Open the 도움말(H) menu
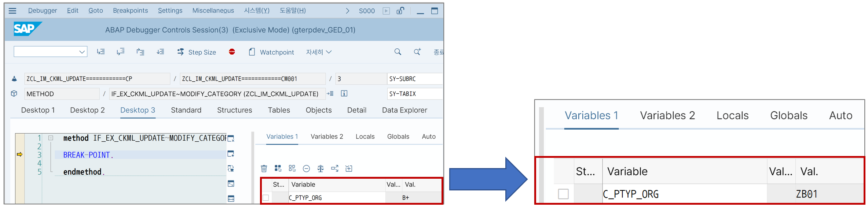The width and height of the screenshot is (868, 208). [x=293, y=11]
